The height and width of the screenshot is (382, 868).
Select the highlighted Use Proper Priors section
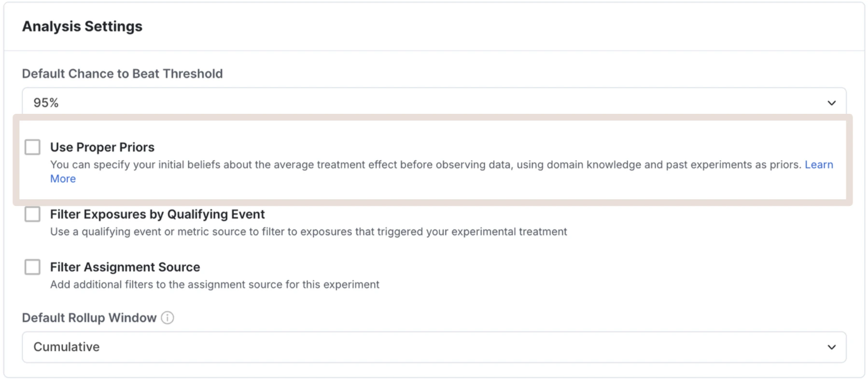click(434, 160)
